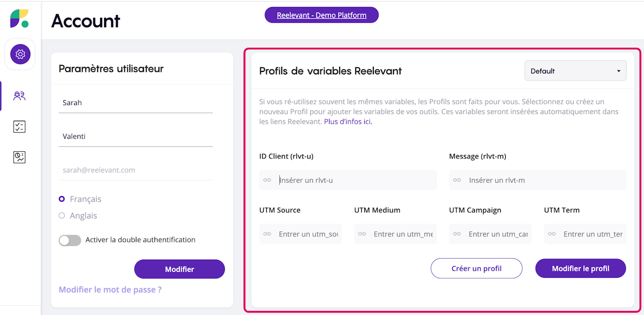
Task: Open the analytics chart icon in sidebar
Action: coord(20,157)
